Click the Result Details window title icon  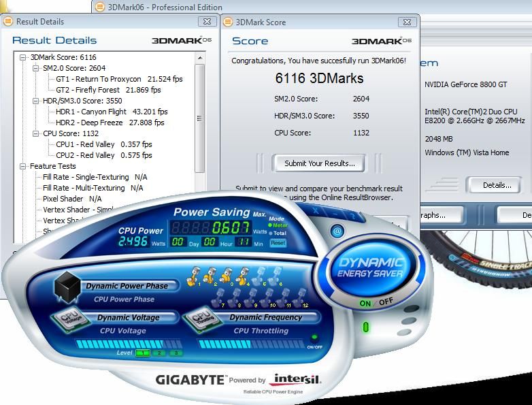pyautogui.click(x=7, y=21)
